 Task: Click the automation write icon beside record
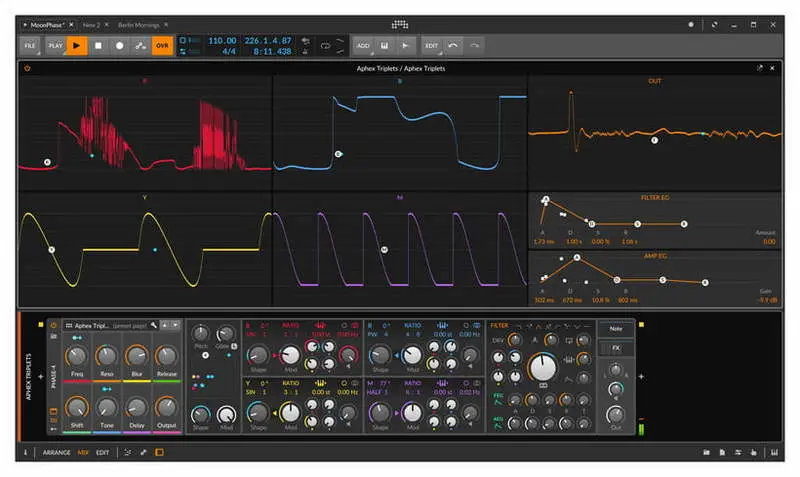tap(141, 45)
